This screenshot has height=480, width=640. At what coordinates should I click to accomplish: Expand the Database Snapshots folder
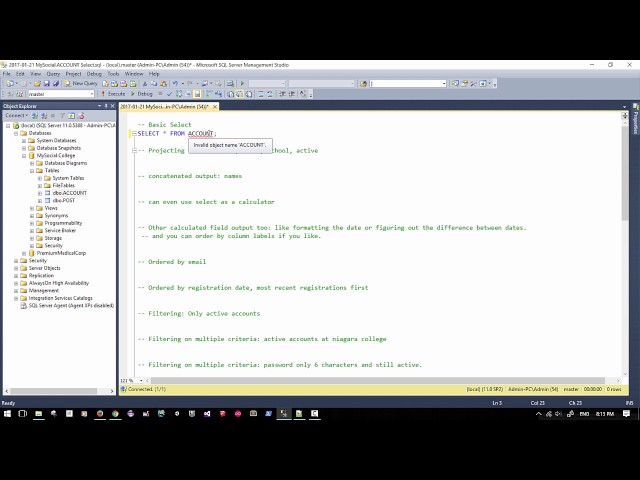pyautogui.click(x=24, y=148)
